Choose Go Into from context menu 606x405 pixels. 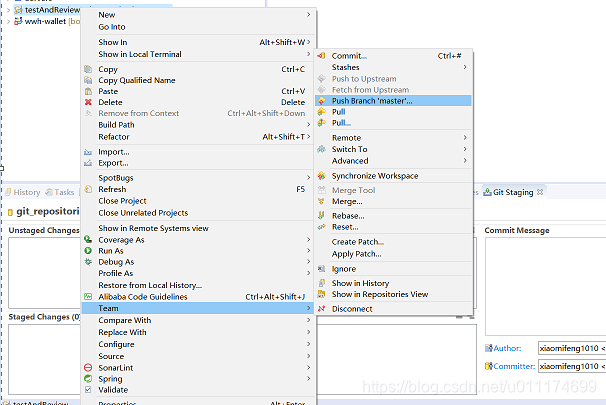coord(199,27)
